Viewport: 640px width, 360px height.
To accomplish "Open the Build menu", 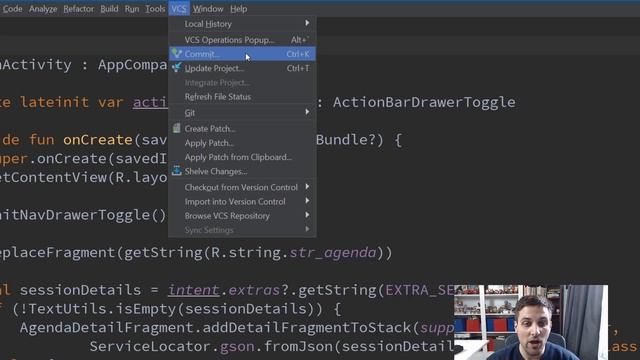I will tap(109, 9).
